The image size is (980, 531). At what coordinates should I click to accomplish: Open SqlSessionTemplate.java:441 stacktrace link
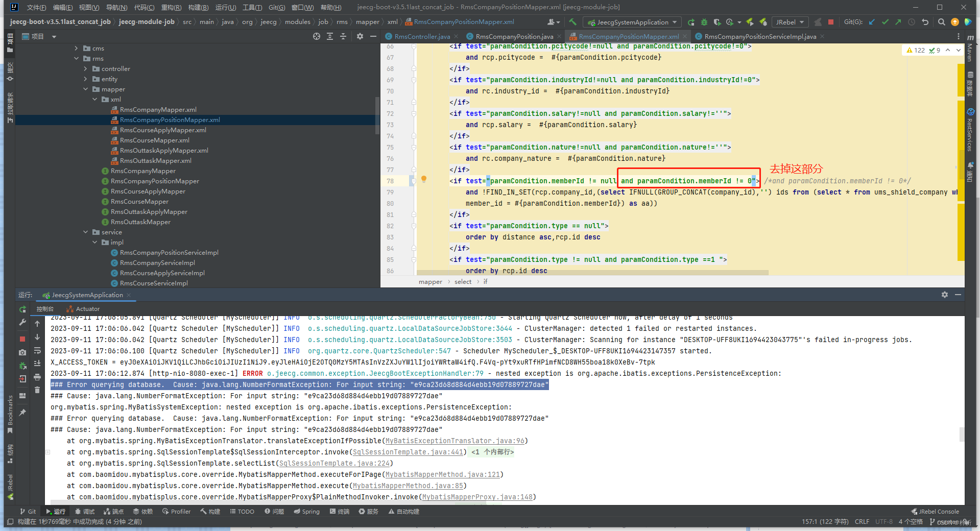click(x=408, y=452)
